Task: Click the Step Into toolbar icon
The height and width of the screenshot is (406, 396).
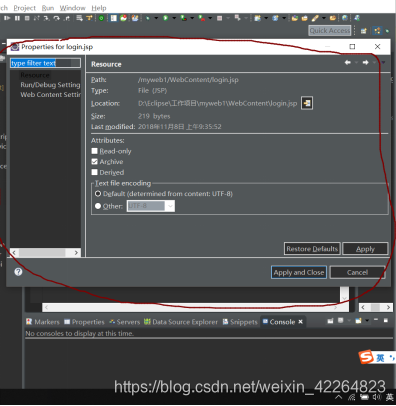Action: point(46,18)
